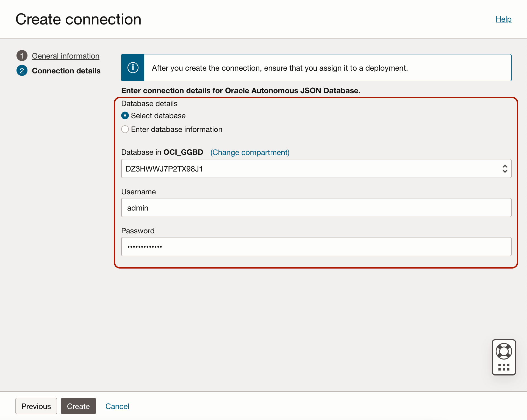This screenshot has height=420, width=527.
Task: Open the lifebuoy support widget
Action: click(504, 351)
